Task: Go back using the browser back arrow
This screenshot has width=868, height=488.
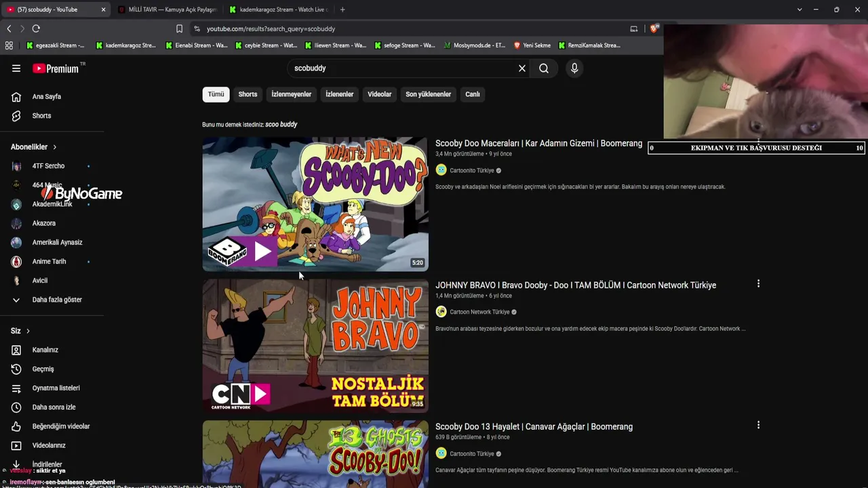Action: [x=9, y=28]
